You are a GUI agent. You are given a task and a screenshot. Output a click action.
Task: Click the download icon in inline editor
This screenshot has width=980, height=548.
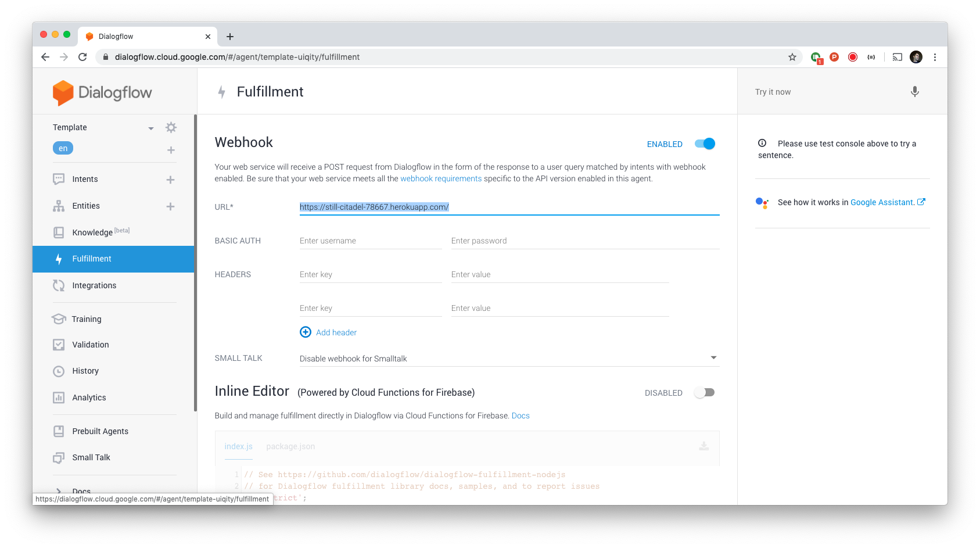coord(703,446)
